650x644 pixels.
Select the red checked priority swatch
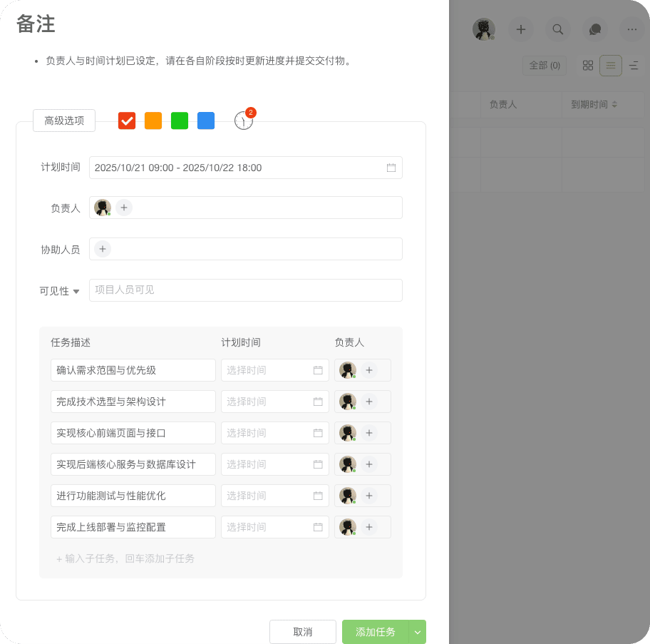[127, 121]
